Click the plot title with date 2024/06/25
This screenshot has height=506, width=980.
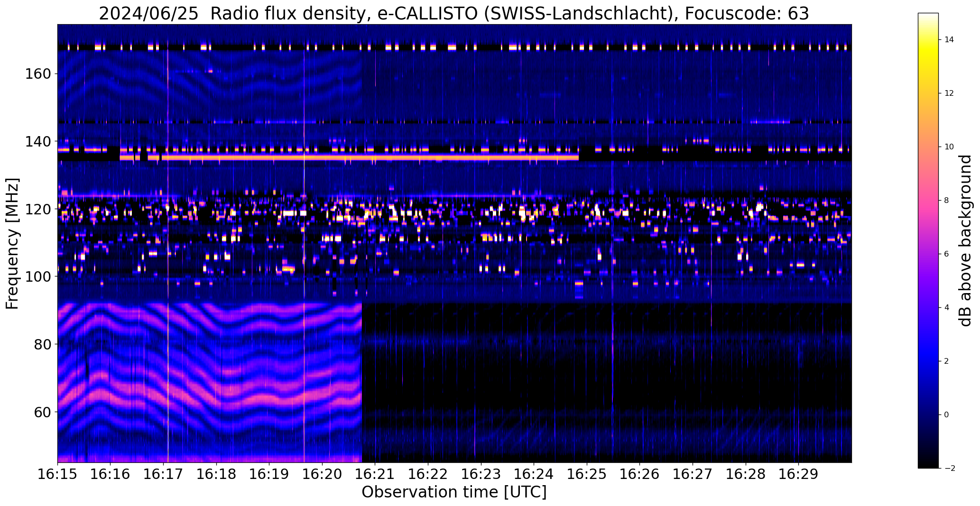[x=454, y=14]
